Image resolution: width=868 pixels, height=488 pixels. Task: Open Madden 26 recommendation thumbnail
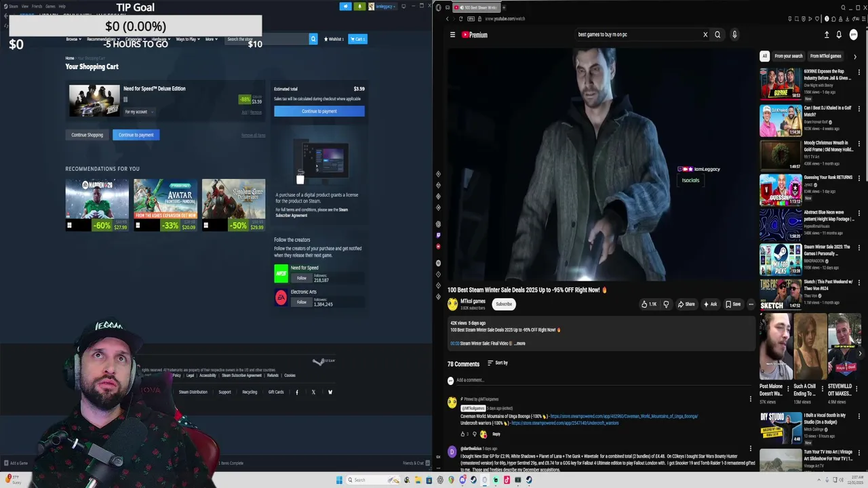click(x=97, y=205)
